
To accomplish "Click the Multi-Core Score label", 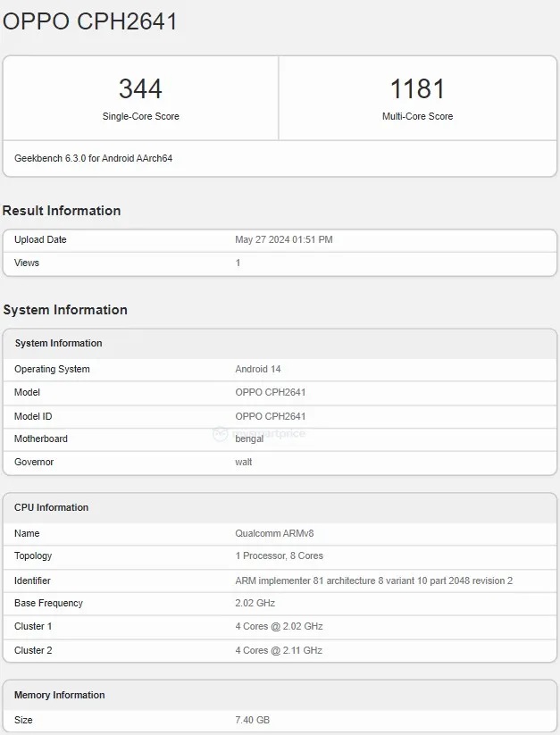I will pos(417,116).
